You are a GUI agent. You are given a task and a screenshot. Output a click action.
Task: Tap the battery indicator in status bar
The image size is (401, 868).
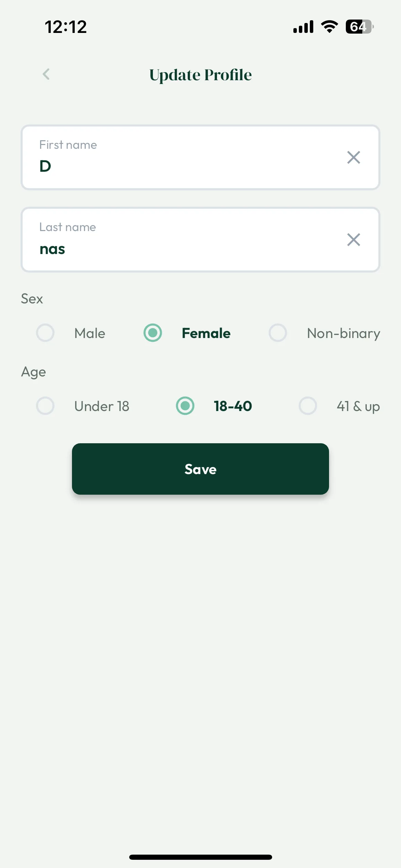(360, 27)
